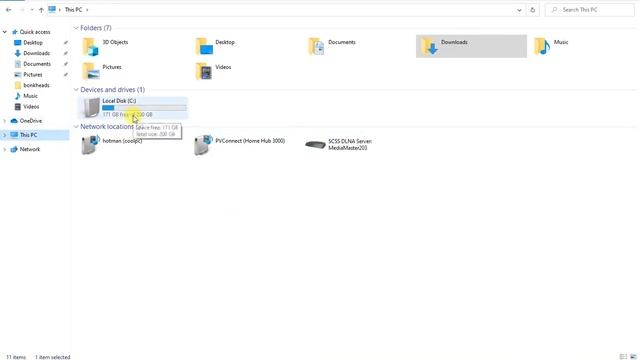Open Videos under Quick access
This screenshot has width=640, height=360.
pyautogui.click(x=31, y=107)
